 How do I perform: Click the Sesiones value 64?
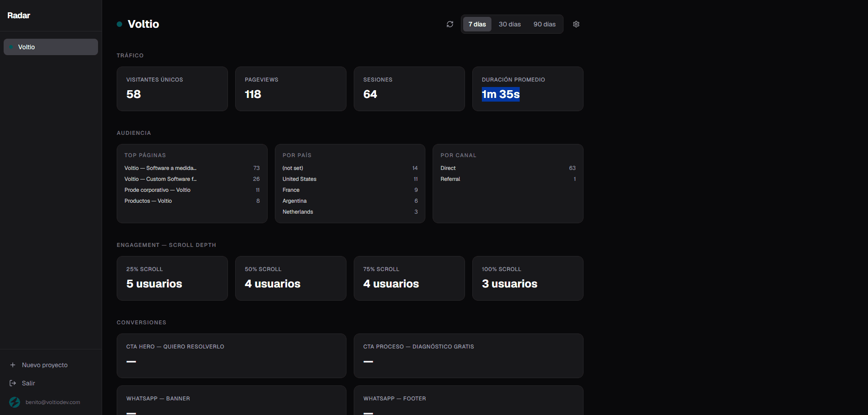pyautogui.click(x=370, y=94)
